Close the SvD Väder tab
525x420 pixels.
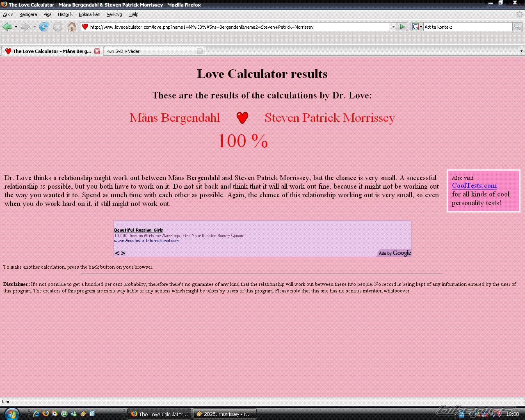click(x=200, y=51)
